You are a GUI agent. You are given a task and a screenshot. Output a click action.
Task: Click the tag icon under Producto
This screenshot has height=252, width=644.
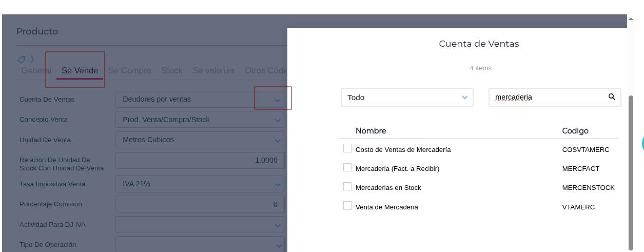[22, 59]
